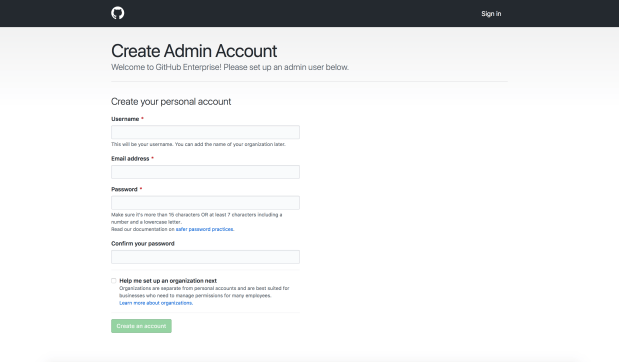Screen dimensions: 619x362
Task: Click the Email address label text
Action: tap(130, 159)
